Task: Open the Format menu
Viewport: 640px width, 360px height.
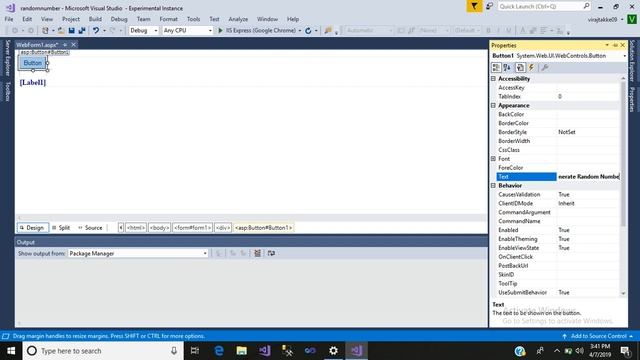Action: [169, 19]
